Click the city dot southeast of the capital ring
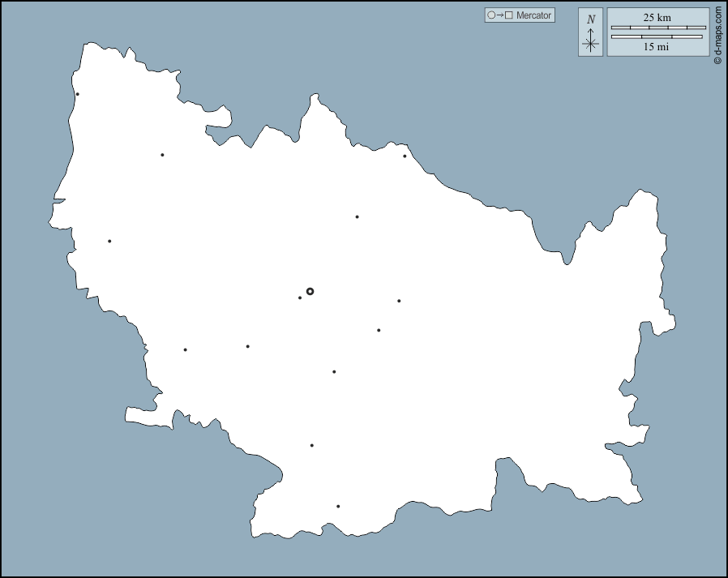This screenshot has width=728, height=578. (379, 330)
